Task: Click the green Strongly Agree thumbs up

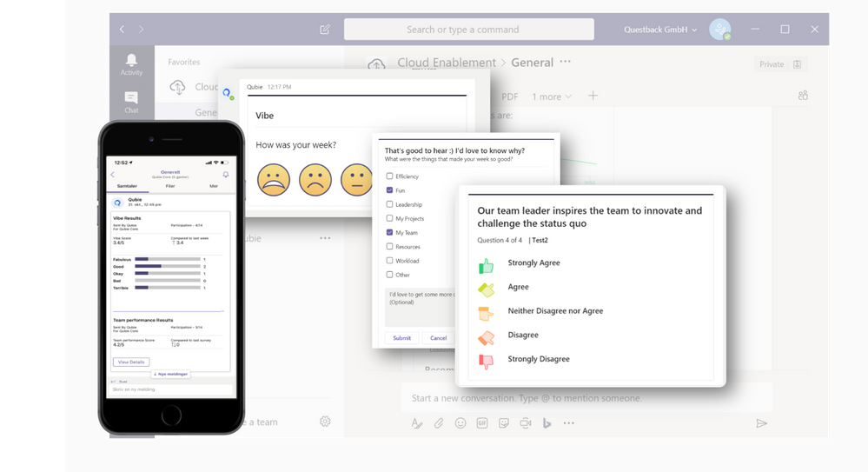Action: [486, 264]
